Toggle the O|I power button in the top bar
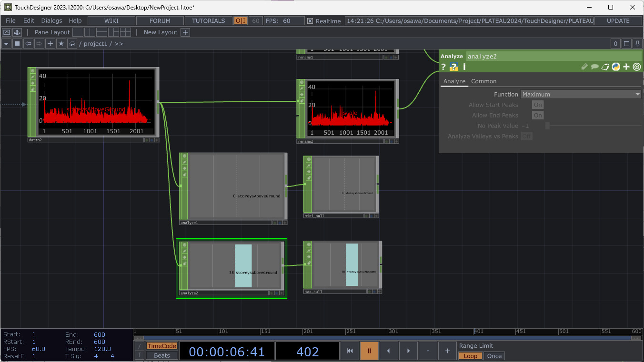This screenshot has height=362, width=644. 241,21
